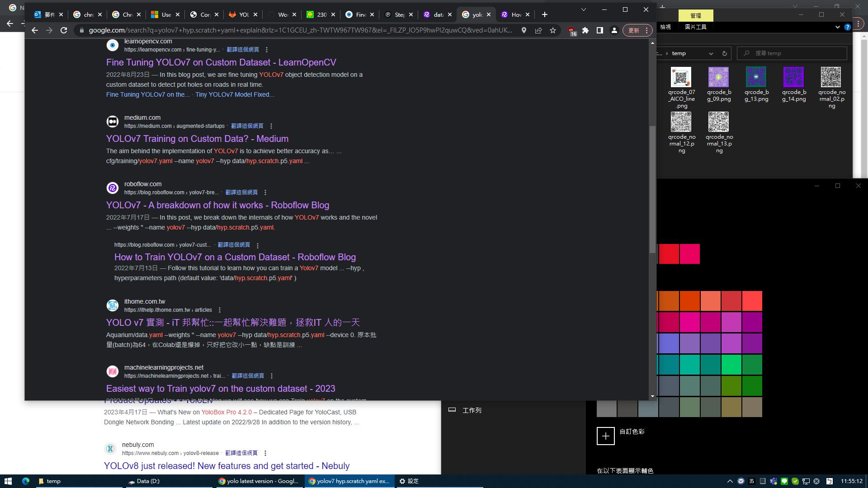868x488 pixels.
Task: Click the 自訂色彩 plus button
Action: pyautogui.click(x=606, y=436)
